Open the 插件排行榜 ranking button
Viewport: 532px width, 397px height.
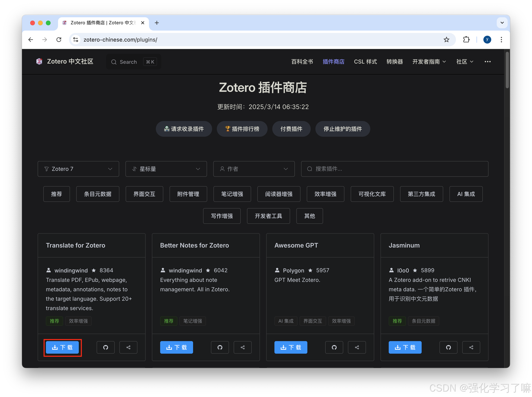pos(242,129)
